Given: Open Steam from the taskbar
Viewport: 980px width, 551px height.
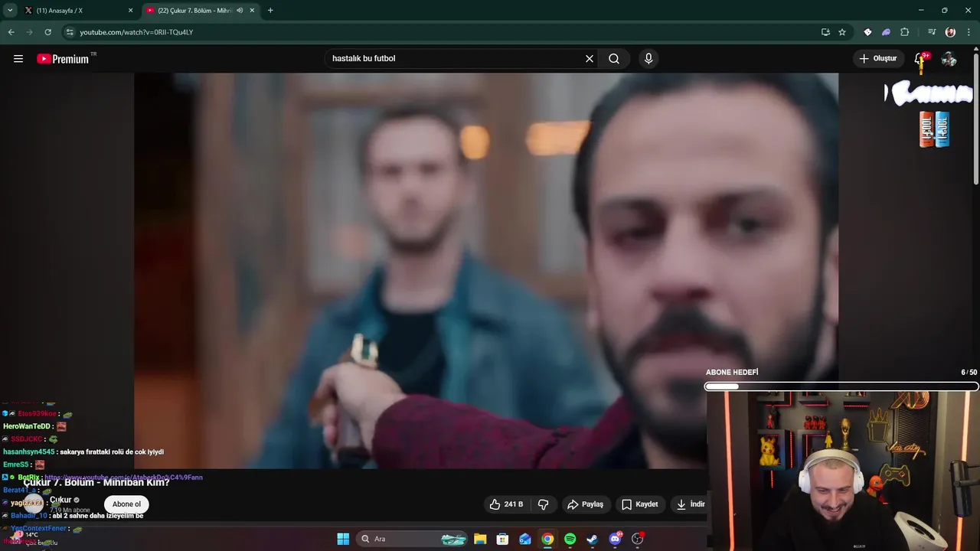Looking at the screenshot, I should (592, 539).
